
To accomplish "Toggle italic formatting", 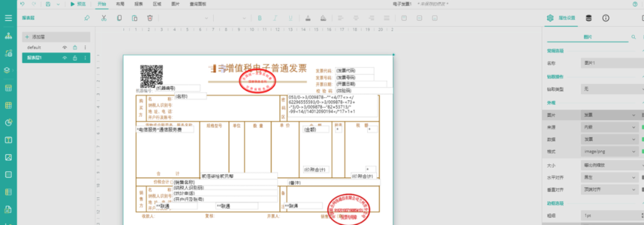I will coord(275,18).
